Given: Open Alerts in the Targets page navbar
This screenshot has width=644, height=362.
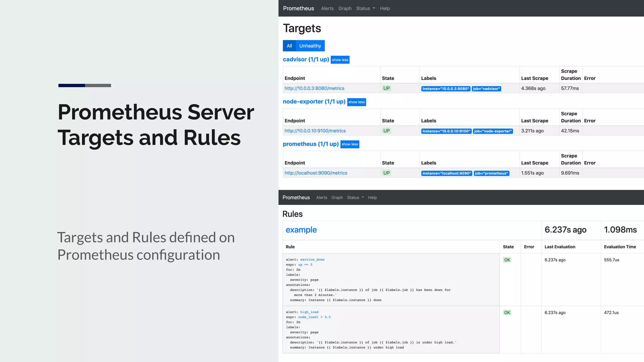Looking at the screenshot, I should coord(327,8).
